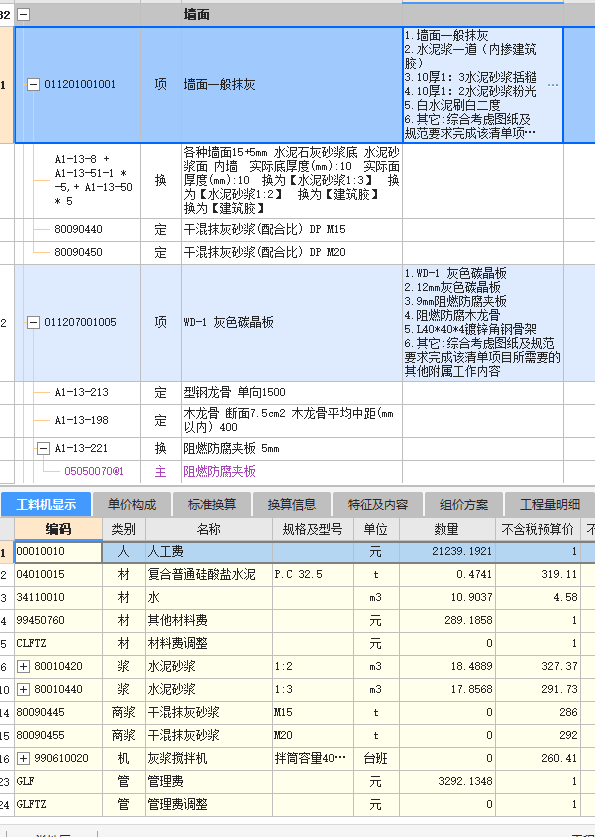Open the ellipsis button in 墙面一般抹灰 feature cell

pyautogui.click(x=553, y=85)
